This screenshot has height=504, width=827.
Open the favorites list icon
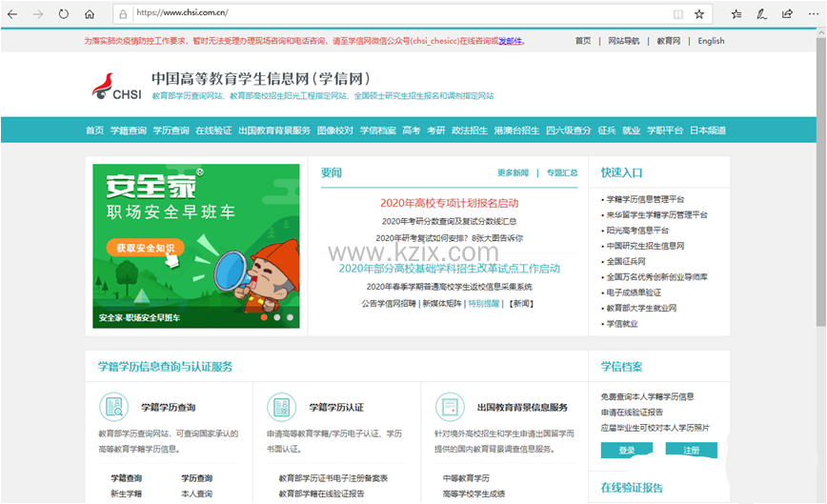click(736, 14)
